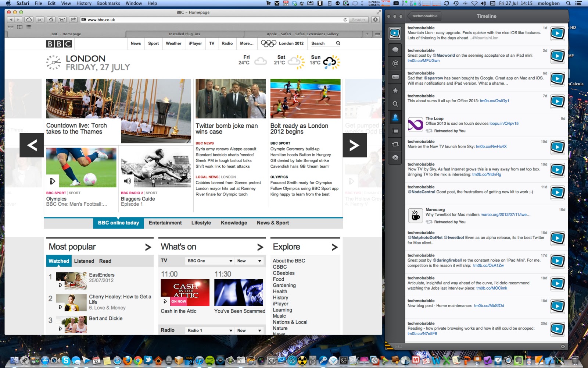
Task: Click Safari Home toolbar button
Action: (51, 20)
